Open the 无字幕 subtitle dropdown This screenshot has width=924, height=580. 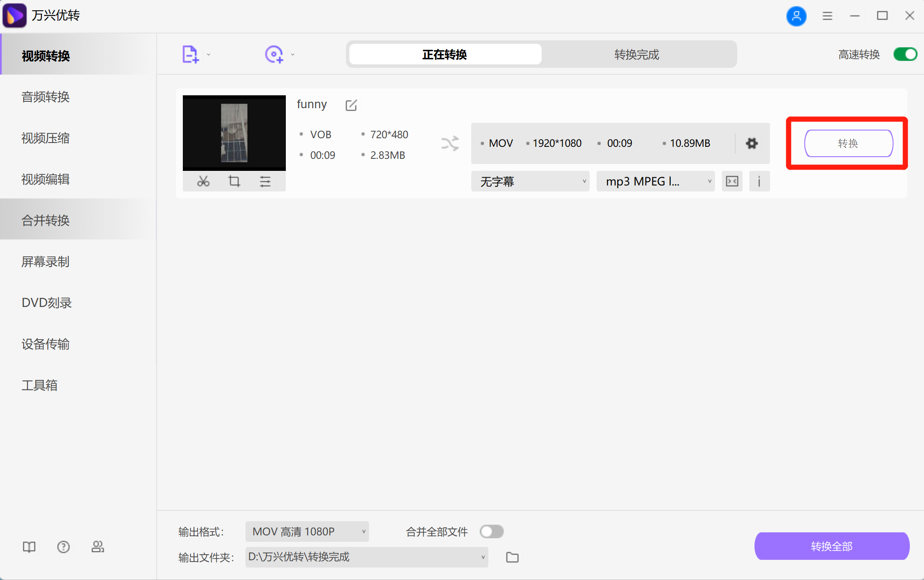pyautogui.click(x=530, y=181)
